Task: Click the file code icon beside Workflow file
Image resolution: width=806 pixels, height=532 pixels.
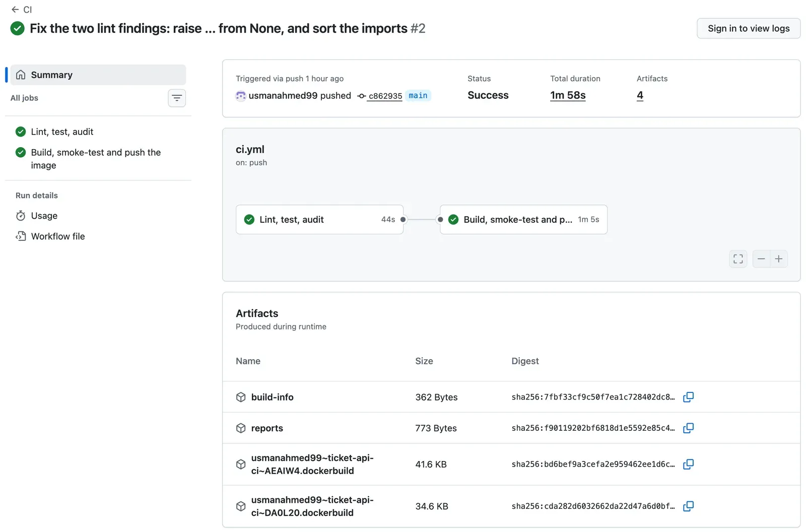Action: tap(21, 236)
